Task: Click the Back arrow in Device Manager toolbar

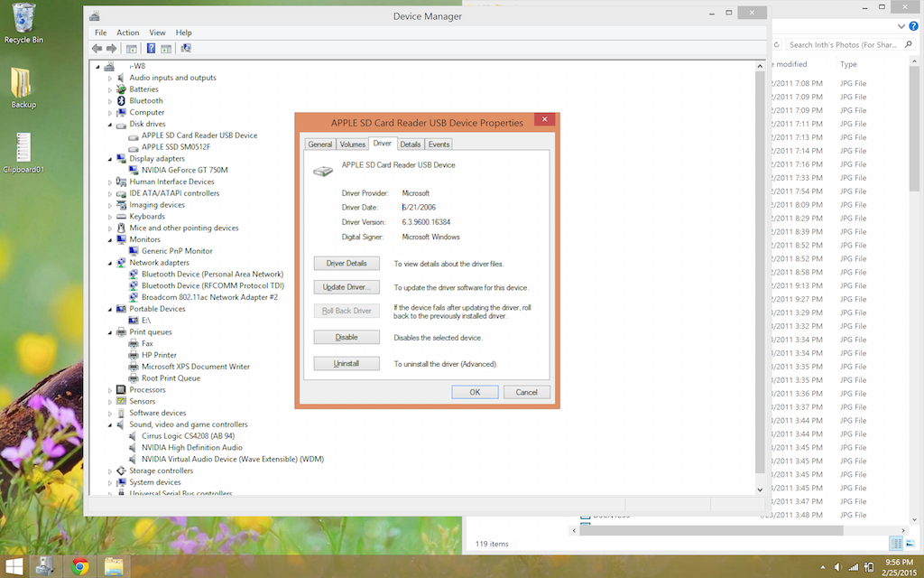Action: coord(97,49)
